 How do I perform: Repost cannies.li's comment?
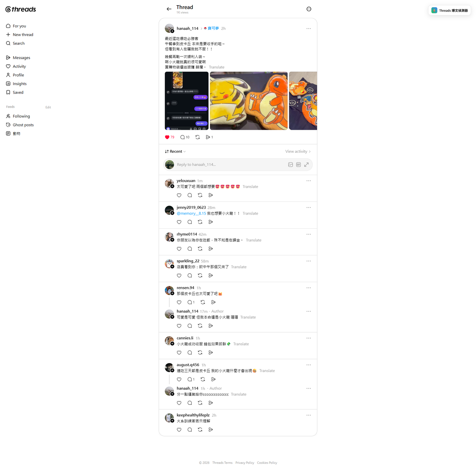200,352
